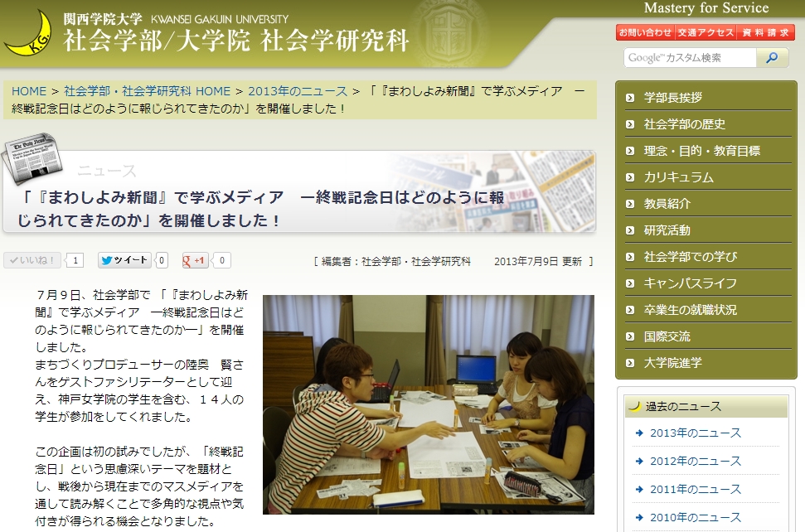Screen dimensions: 805x532
Task: Open 学部長挨拶 in sidebar menu
Action: (x=673, y=98)
